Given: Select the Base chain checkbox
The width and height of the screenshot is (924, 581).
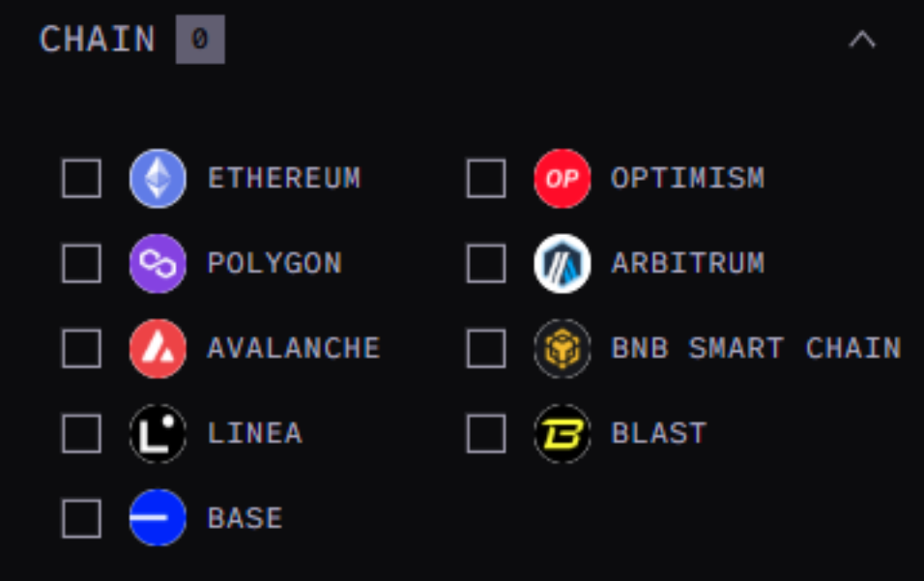Looking at the screenshot, I should click(81, 518).
